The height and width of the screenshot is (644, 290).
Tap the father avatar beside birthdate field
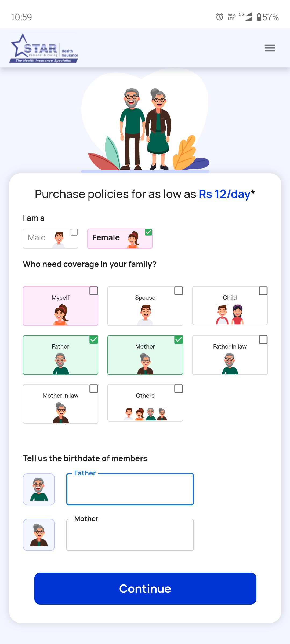click(x=39, y=489)
